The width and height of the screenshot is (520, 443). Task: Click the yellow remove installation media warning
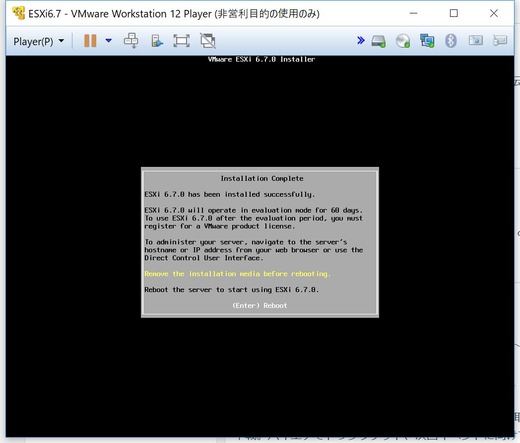(x=237, y=274)
